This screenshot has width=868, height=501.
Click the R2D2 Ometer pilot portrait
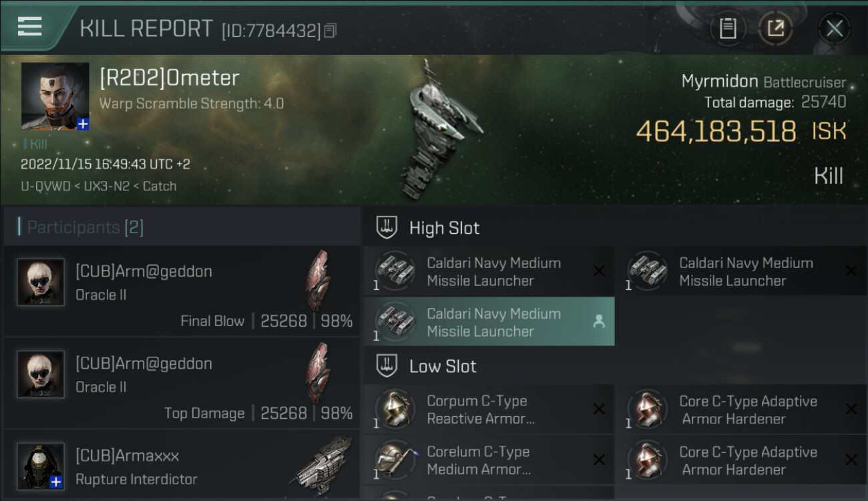(55, 96)
